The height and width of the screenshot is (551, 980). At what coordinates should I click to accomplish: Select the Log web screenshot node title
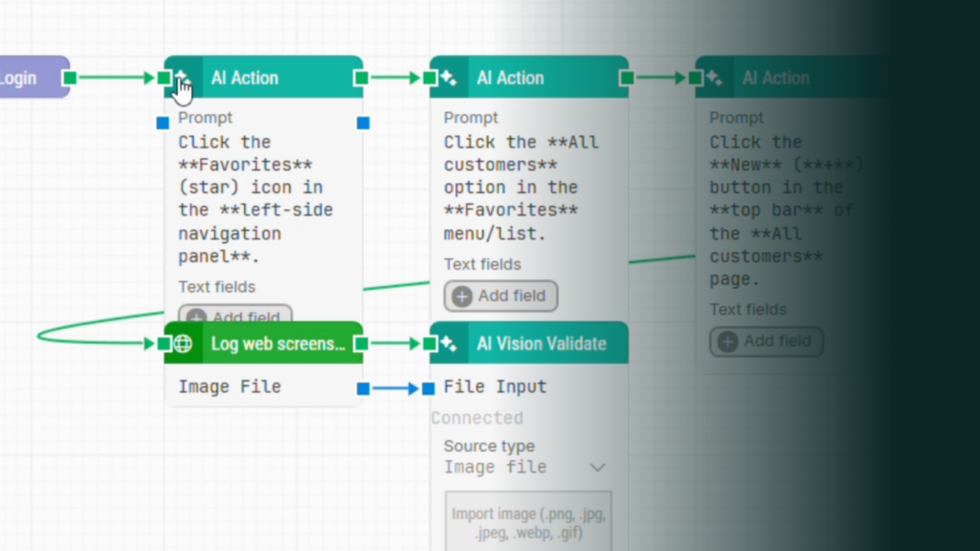click(278, 343)
